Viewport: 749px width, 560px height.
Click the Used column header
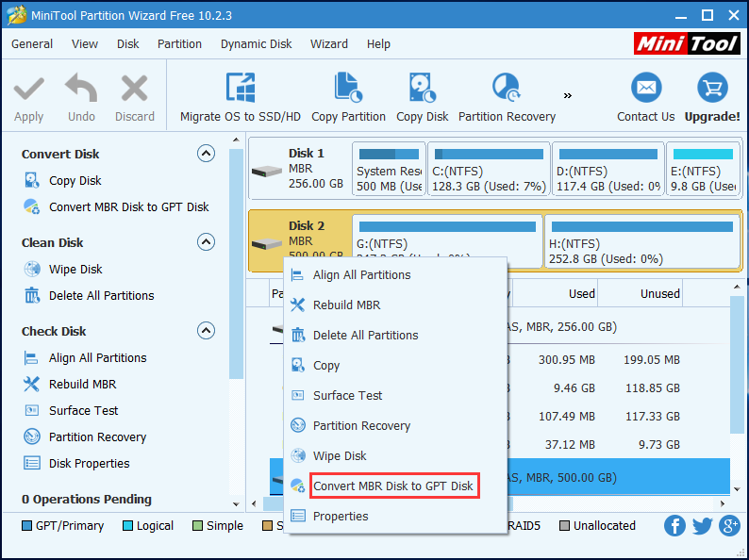(x=555, y=293)
